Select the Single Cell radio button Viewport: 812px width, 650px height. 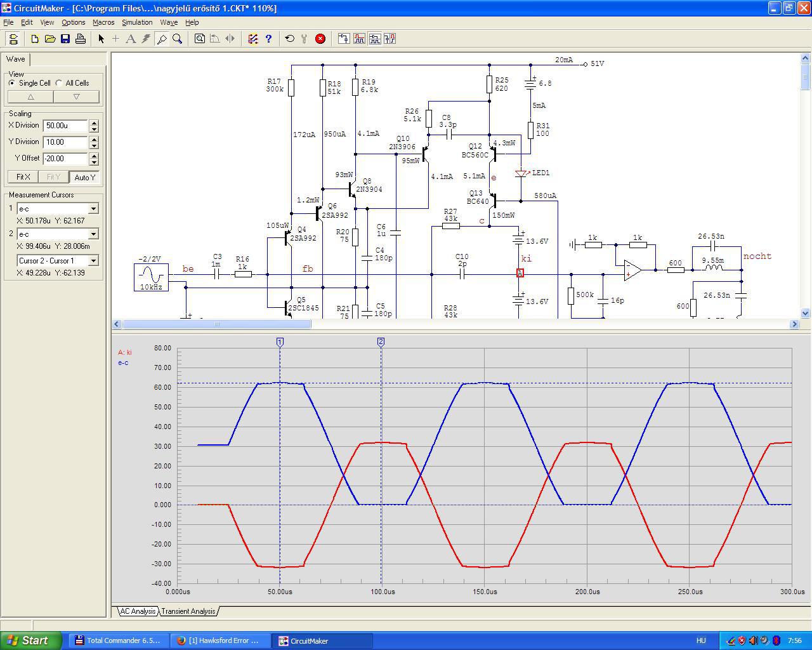point(12,83)
